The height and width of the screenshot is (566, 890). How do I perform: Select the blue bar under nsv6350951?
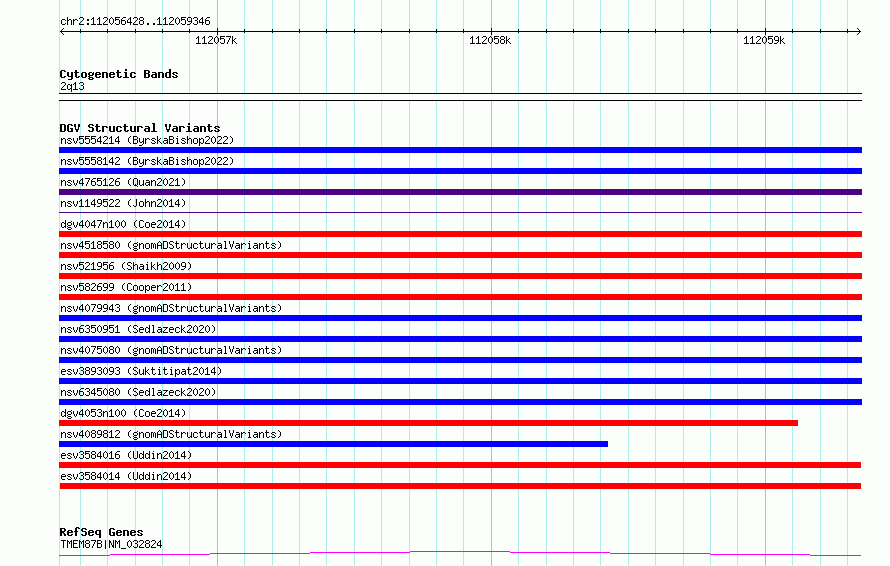(x=460, y=339)
